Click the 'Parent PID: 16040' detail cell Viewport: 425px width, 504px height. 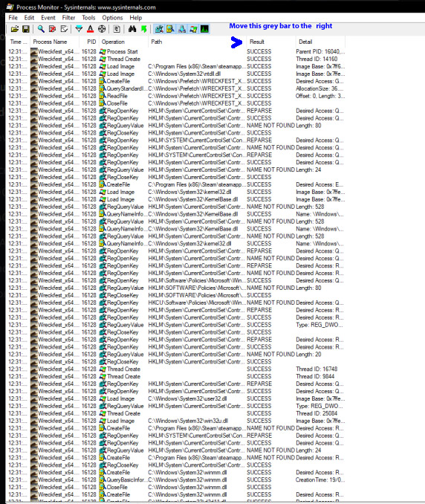point(320,51)
